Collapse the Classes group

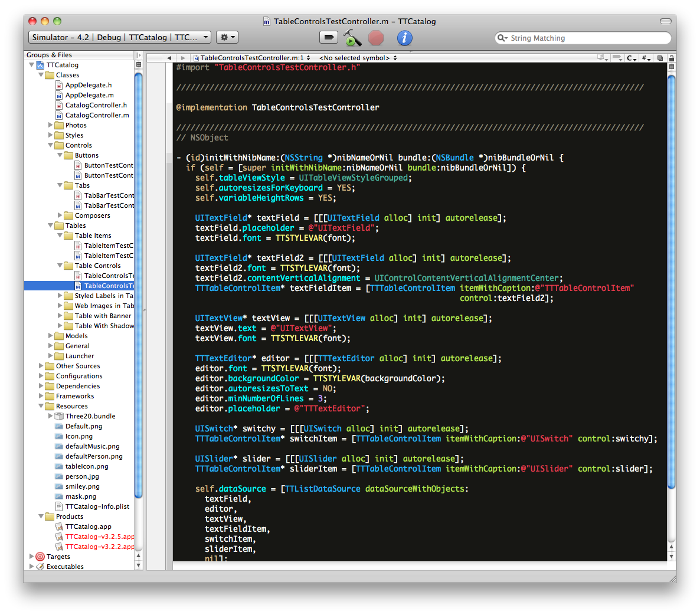tap(41, 75)
